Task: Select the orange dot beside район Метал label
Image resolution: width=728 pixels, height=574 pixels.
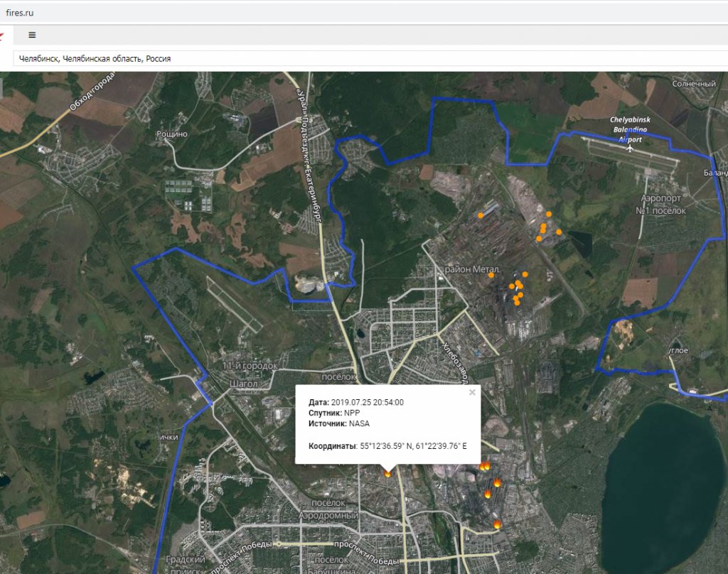Action: click(491, 275)
